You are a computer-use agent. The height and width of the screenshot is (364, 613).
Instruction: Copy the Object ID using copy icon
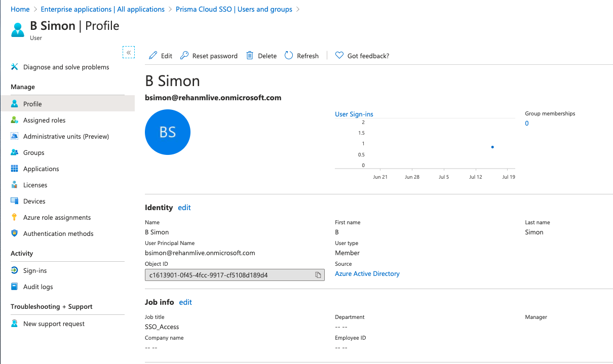coord(318,275)
